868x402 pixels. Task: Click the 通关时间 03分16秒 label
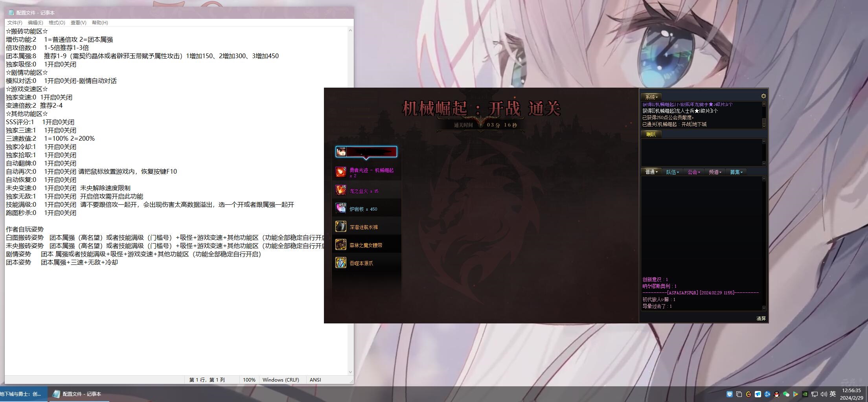[485, 125]
